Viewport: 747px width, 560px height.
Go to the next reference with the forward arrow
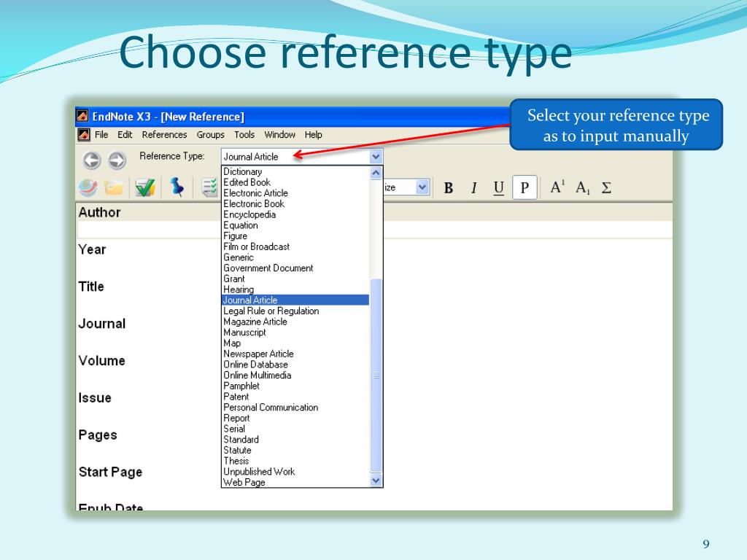[x=117, y=160]
